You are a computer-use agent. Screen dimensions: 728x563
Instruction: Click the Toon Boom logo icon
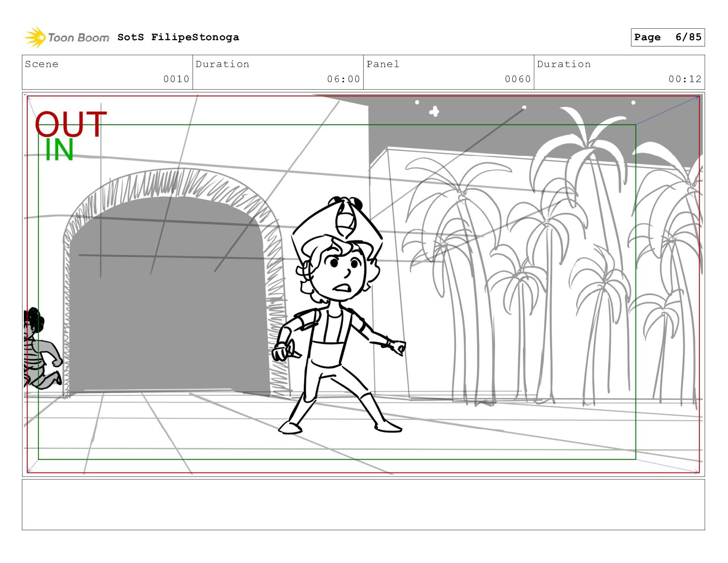[35, 37]
